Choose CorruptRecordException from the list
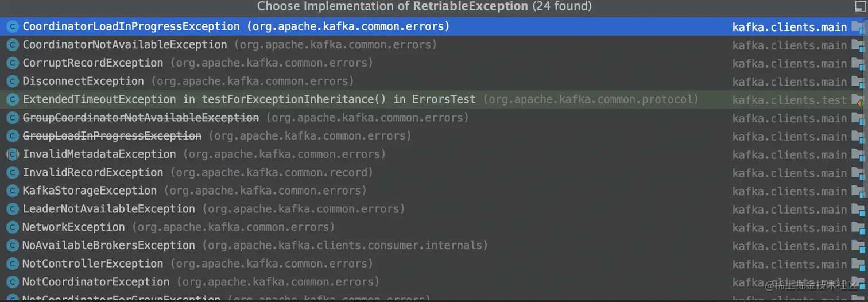Image resolution: width=868 pixels, height=302 pixels. coord(92,63)
